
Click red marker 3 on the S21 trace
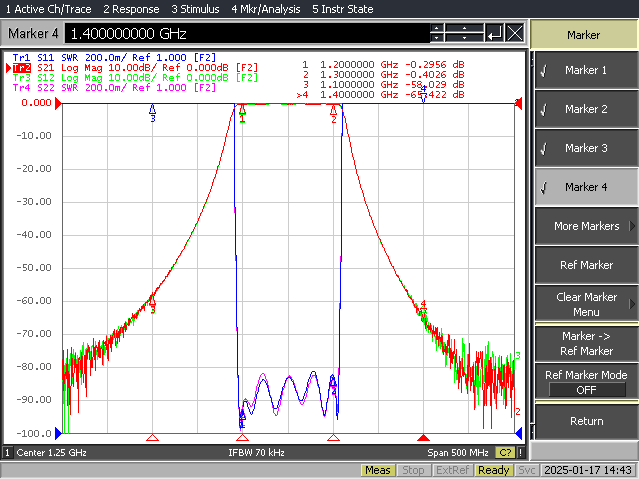click(152, 304)
